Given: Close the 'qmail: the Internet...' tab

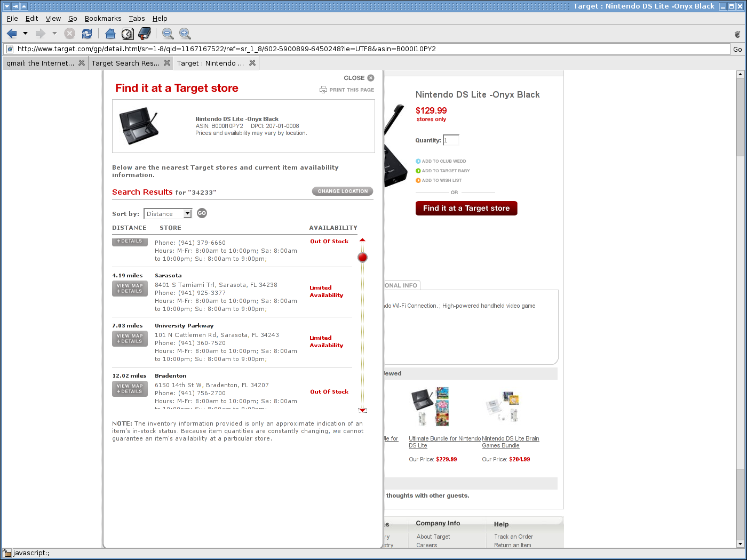Looking at the screenshot, I should click(x=82, y=63).
